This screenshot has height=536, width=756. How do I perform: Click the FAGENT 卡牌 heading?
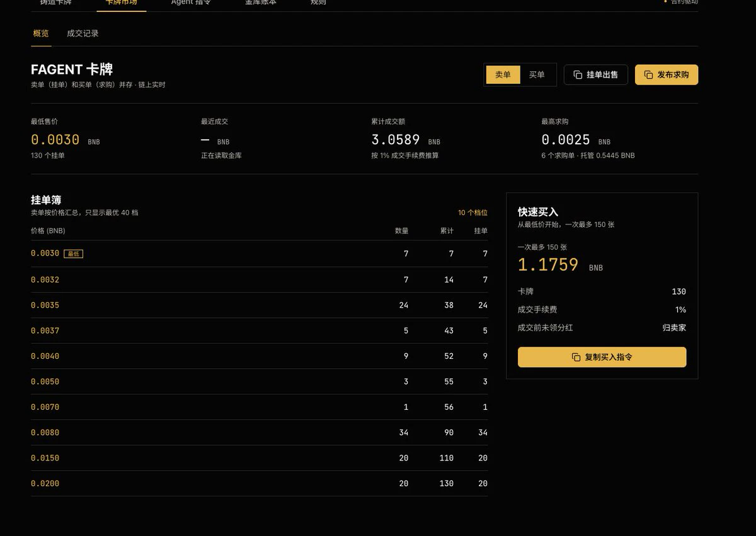click(72, 69)
